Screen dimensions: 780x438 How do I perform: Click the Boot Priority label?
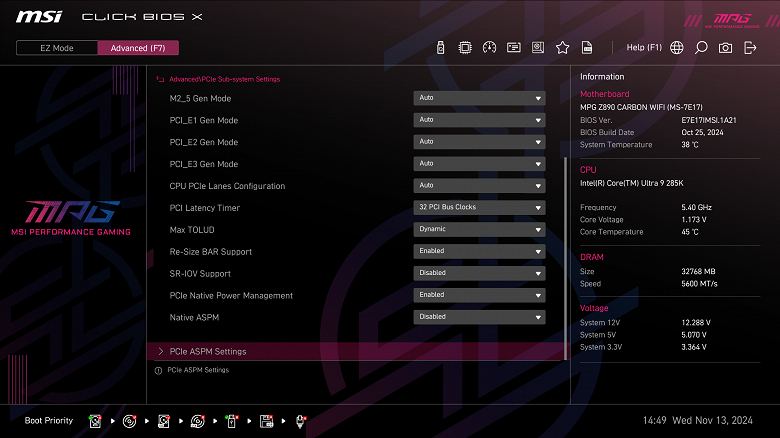tap(49, 421)
